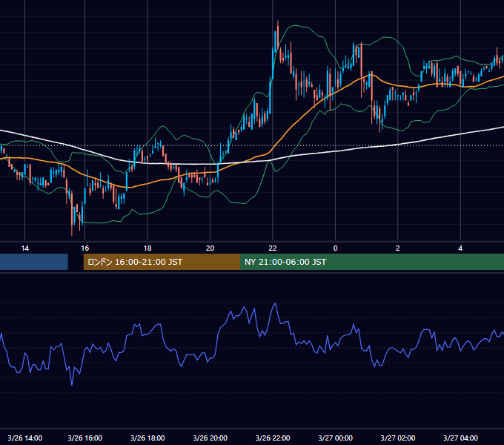This screenshot has height=445, width=504.
Task: Click the 3/27 04:00 time label
Action: point(460,438)
